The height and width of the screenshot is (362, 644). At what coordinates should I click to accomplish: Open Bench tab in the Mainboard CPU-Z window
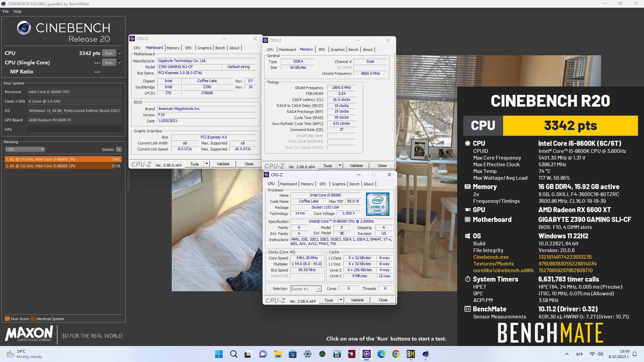(220, 48)
